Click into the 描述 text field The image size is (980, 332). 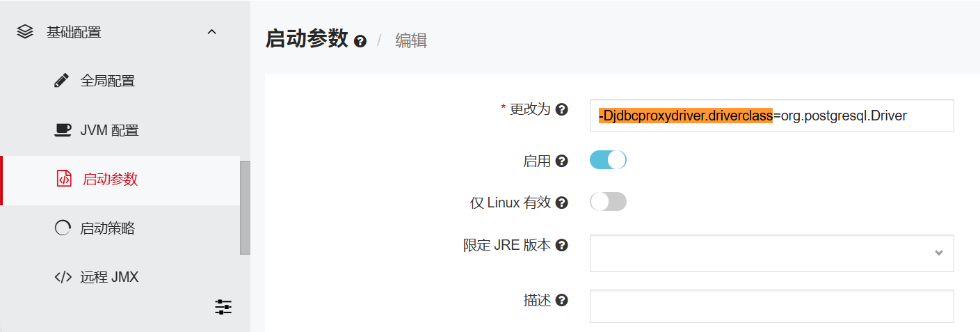[771, 306]
